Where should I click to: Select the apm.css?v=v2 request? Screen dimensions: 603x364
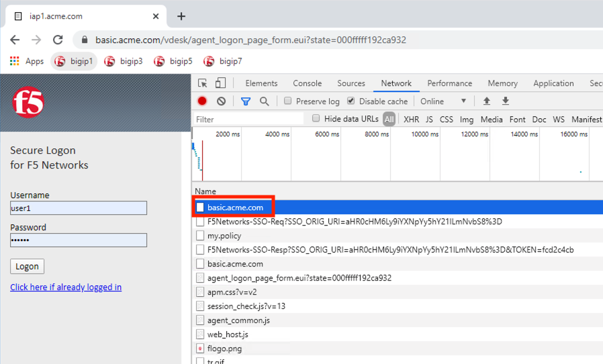(398, 292)
